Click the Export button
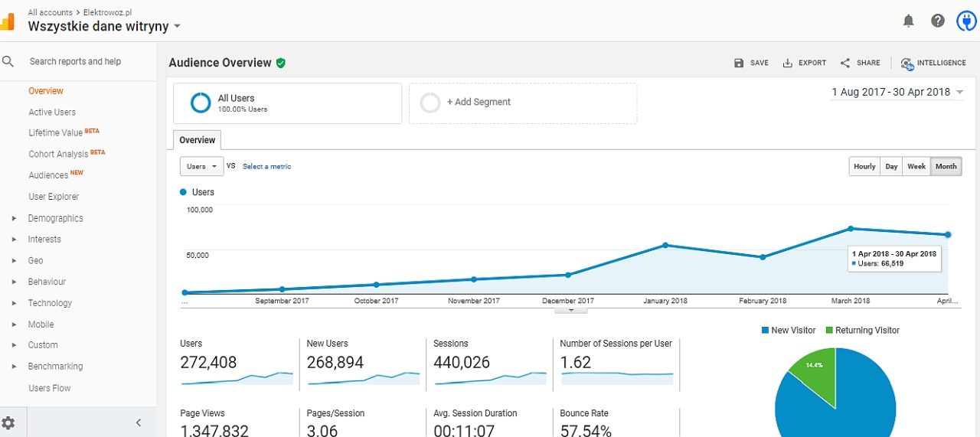The height and width of the screenshot is (437, 980). pyautogui.click(x=804, y=63)
